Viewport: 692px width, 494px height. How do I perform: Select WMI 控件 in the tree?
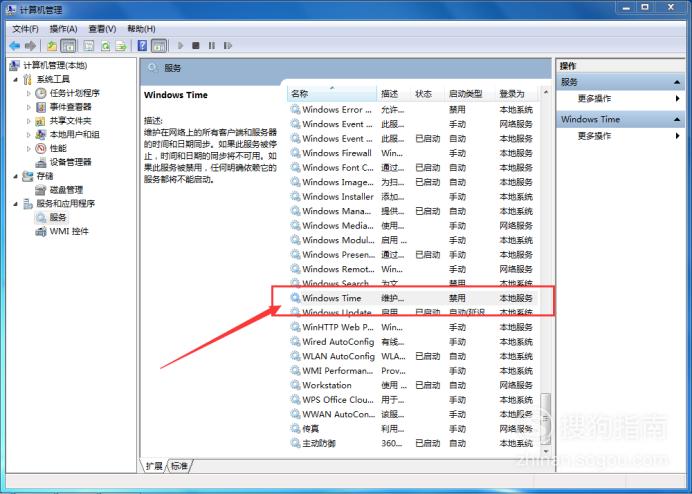tap(68, 231)
